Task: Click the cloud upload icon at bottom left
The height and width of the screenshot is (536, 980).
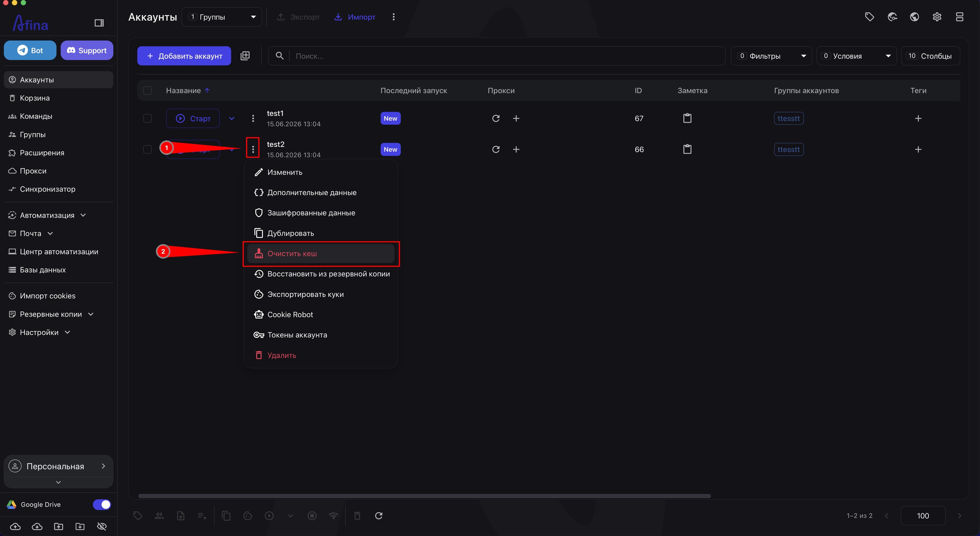Action: coord(15,526)
